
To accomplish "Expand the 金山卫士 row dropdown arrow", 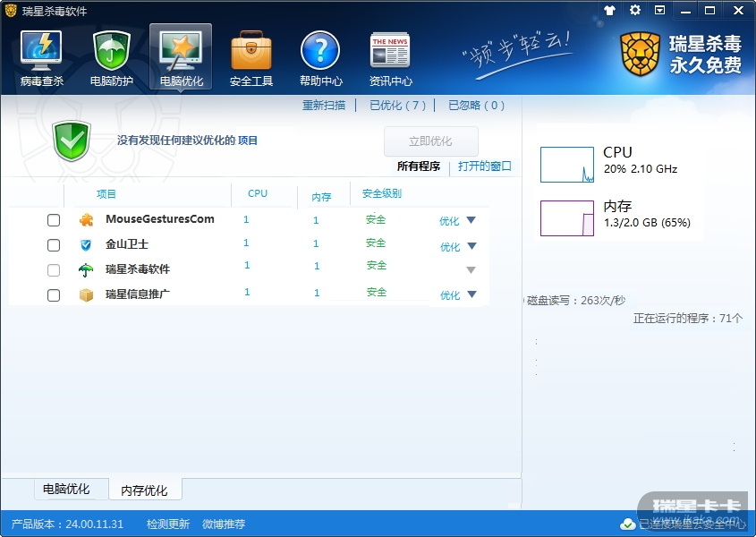I will click(472, 246).
